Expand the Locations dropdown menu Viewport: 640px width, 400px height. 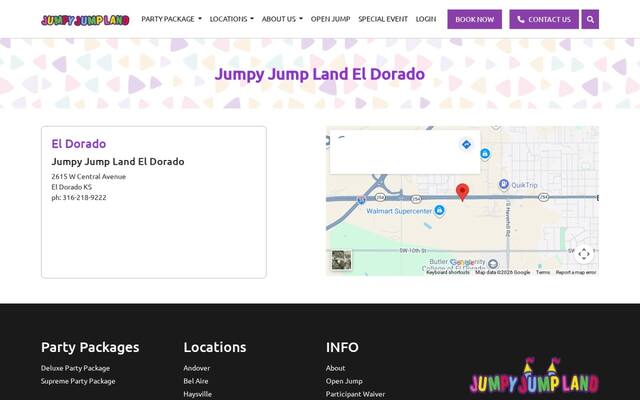(x=231, y=19)
